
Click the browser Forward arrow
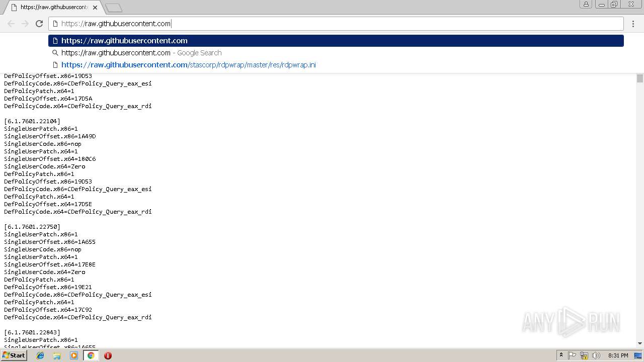[25, 24]
